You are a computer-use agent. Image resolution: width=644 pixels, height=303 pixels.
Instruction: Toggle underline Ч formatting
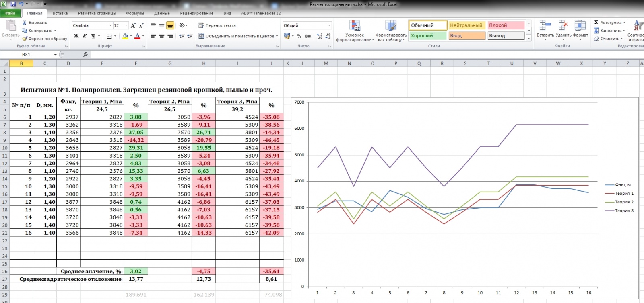click(93, 36)
